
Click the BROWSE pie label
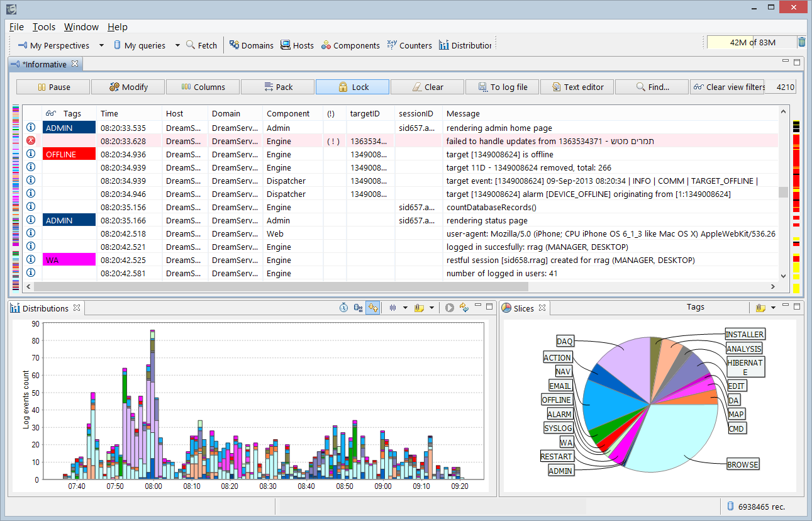coord(743,464)
